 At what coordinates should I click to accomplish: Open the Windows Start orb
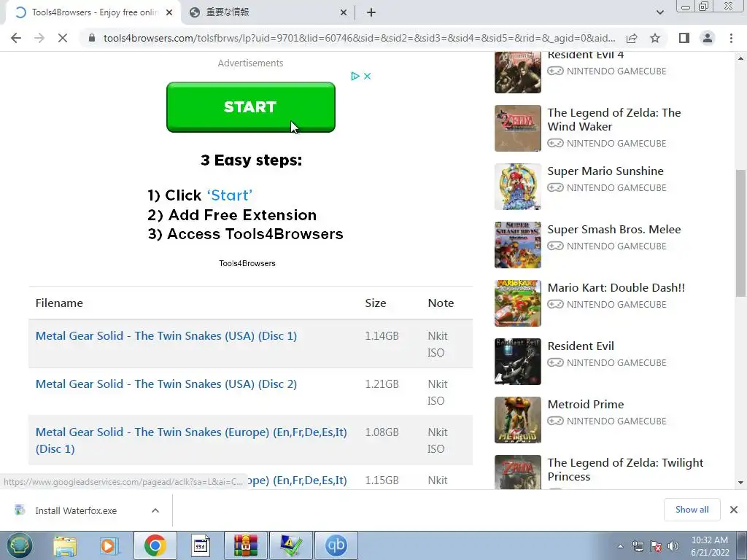point(20,545)
